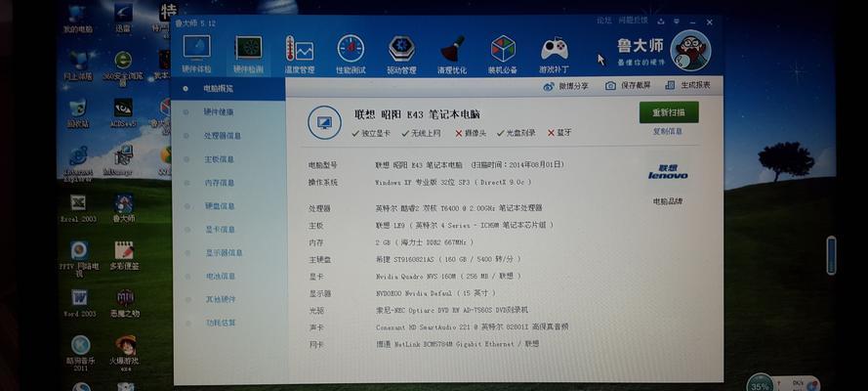
Task: Click 生成报表 generate report
Action: (687, 85)
